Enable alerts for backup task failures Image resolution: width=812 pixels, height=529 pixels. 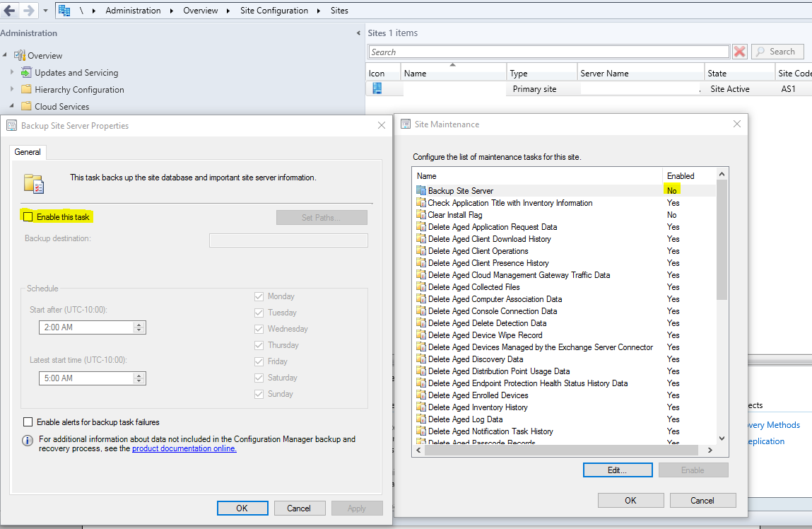(28, 422)
